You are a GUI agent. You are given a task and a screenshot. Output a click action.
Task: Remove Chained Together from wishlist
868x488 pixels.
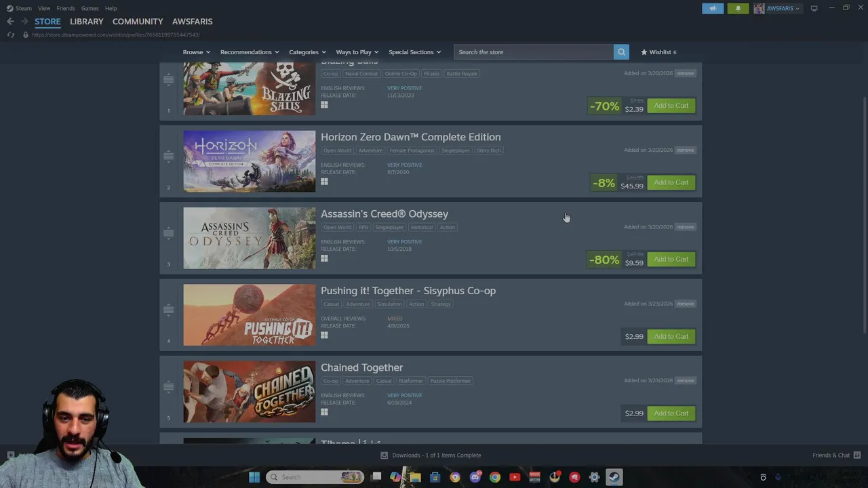coord(685,380)
